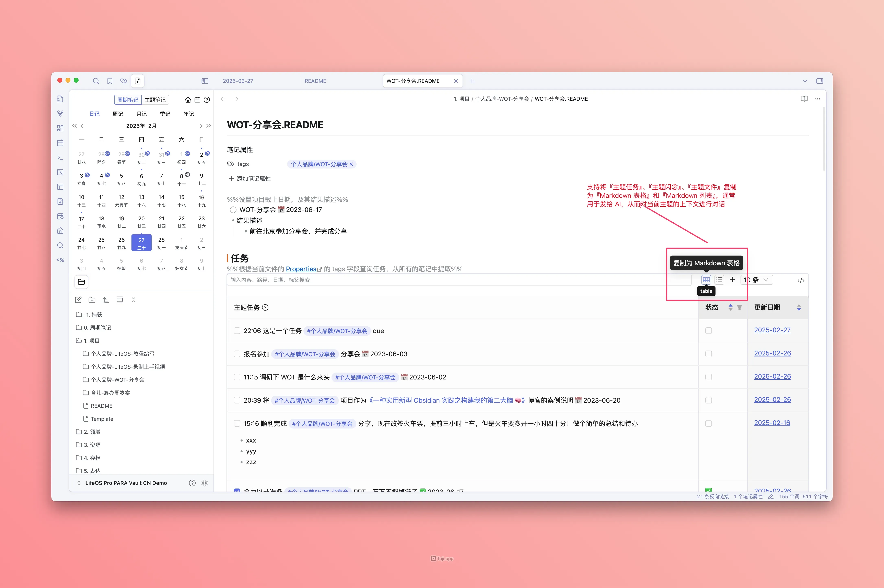The image size is (884, 588).
Task: Toggle the WOT-分享会 2023-06-17 circle checkbox
Action: point(233,210)
